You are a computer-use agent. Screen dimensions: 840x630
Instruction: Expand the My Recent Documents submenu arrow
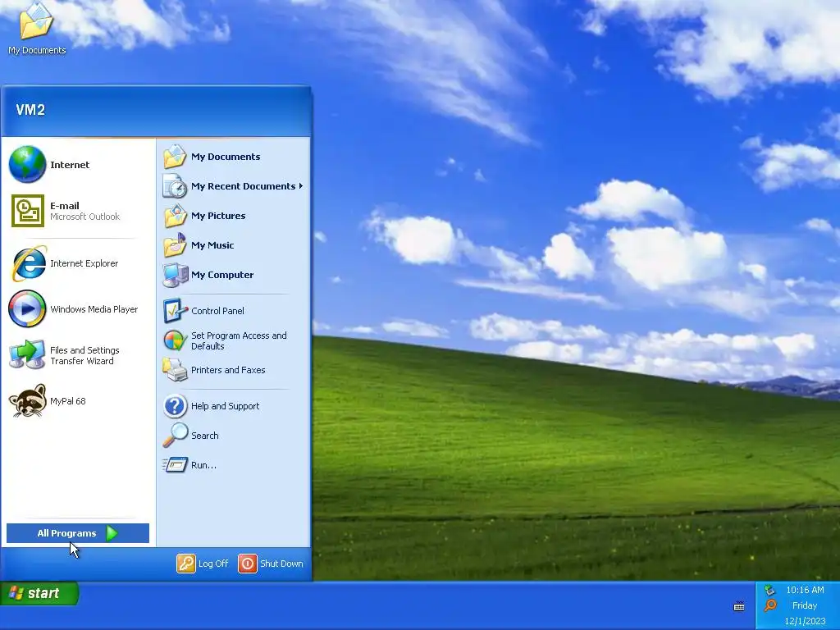click(x=301, y=186)
